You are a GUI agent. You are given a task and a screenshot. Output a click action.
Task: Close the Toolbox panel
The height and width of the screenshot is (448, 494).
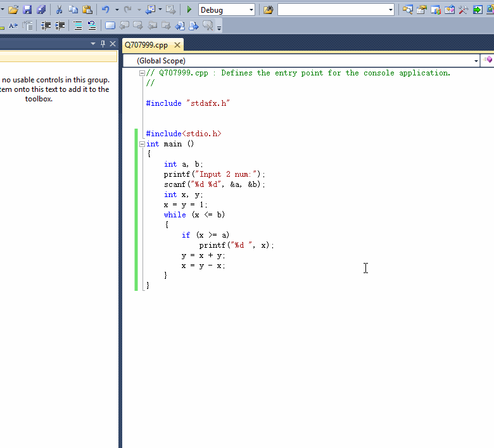113,44
